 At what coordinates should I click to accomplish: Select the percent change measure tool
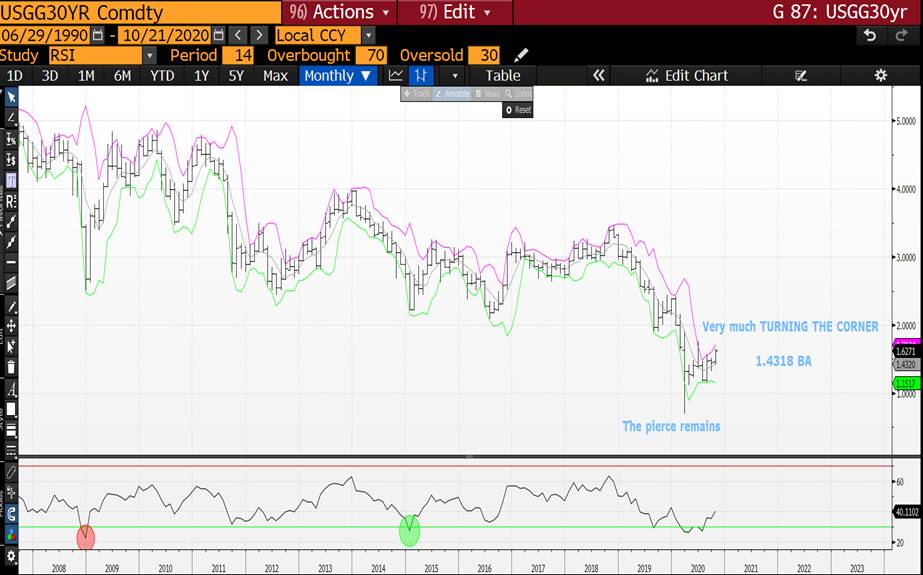(11, 139)
